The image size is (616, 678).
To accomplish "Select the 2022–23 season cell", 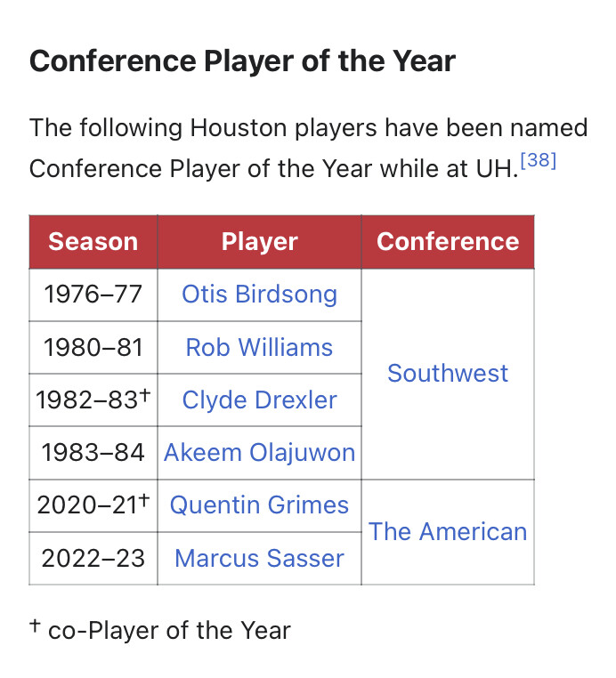I will [x=93, y=559].
